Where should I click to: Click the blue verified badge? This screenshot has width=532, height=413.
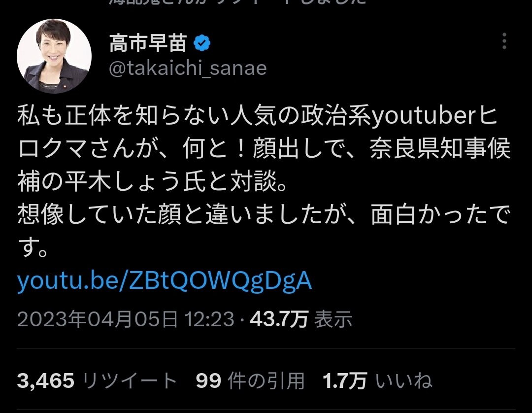point(202,43)
